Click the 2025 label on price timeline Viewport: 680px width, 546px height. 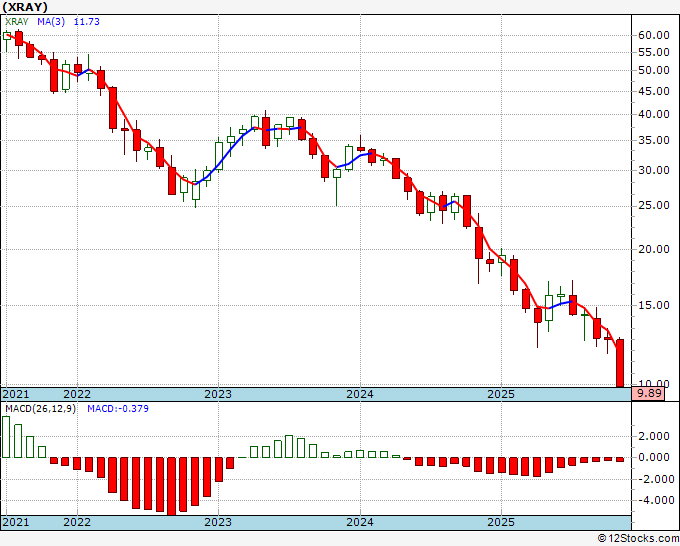(x=501, y=394)
